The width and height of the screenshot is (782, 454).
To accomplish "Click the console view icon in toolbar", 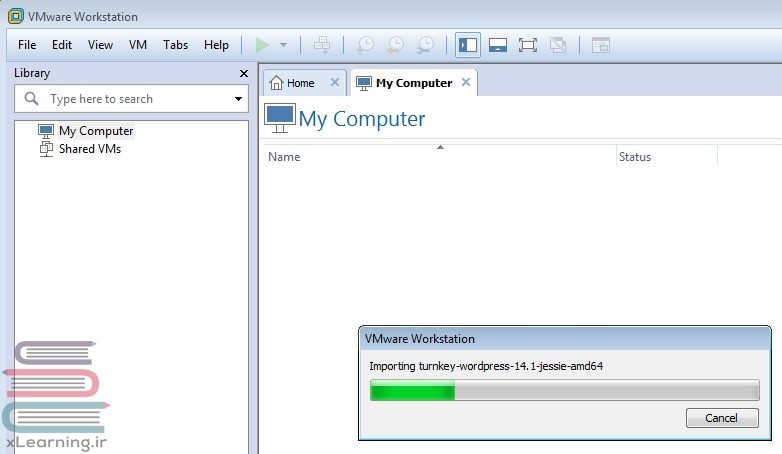I will 600,45.
